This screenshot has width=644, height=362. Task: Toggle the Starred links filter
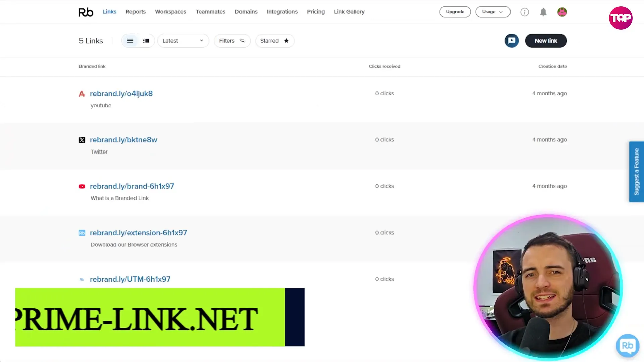click(274, 41)
